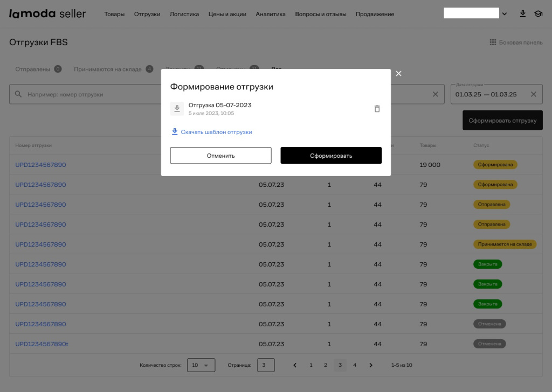Click the Отменить button

(220, 156)
